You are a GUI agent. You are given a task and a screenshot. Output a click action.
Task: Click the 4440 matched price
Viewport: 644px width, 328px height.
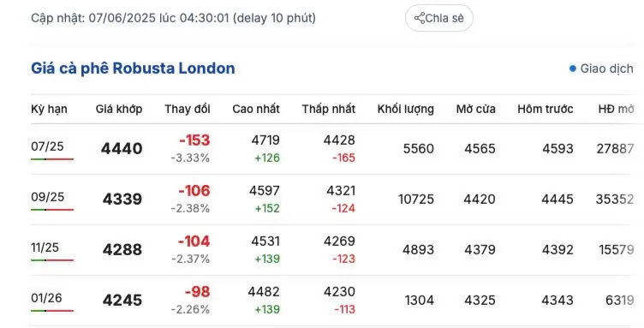coord(122,149)
